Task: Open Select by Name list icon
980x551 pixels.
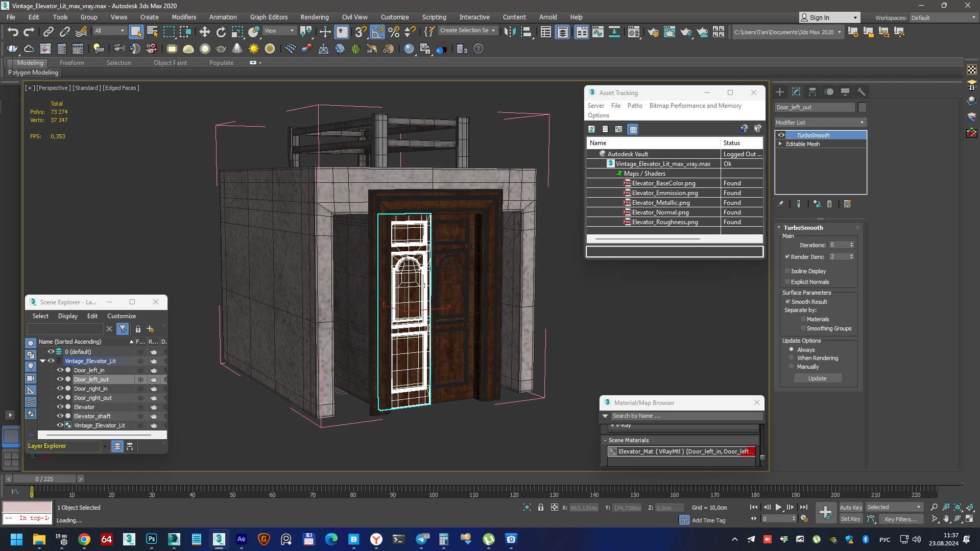Action: [152, 32]
